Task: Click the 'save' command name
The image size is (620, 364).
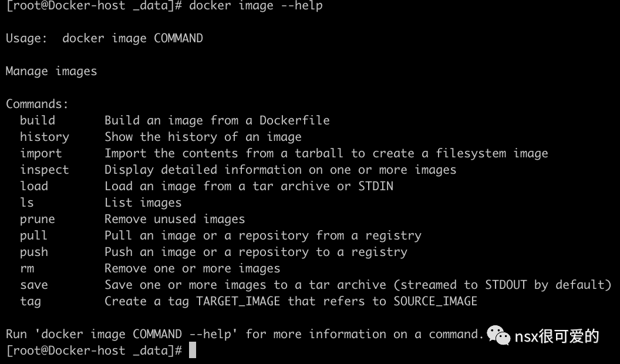Action: click(34, 285)
